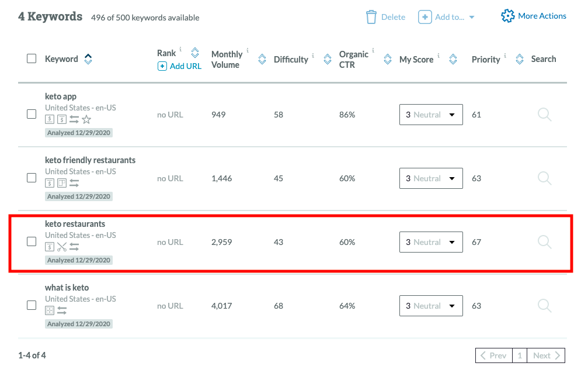Image resolution: width=588 pixels, height=373 pixels.
Task: Click the priority value 67
Action: [476, 242]
